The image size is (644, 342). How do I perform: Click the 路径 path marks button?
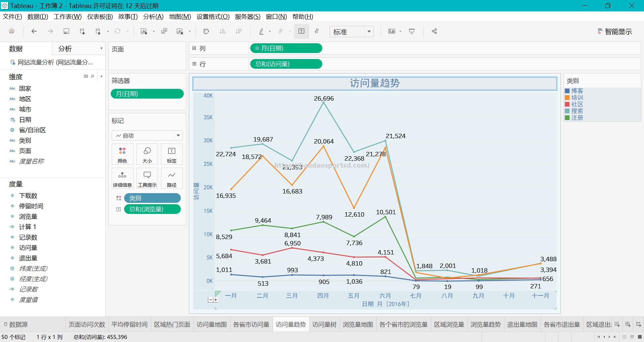172,178
